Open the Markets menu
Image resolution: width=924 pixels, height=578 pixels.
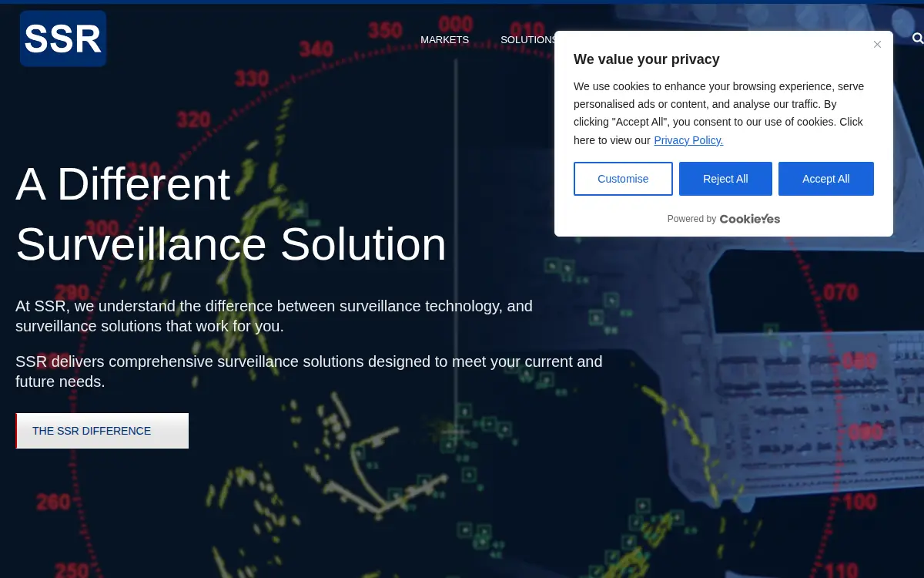click(x=444, y=40)
